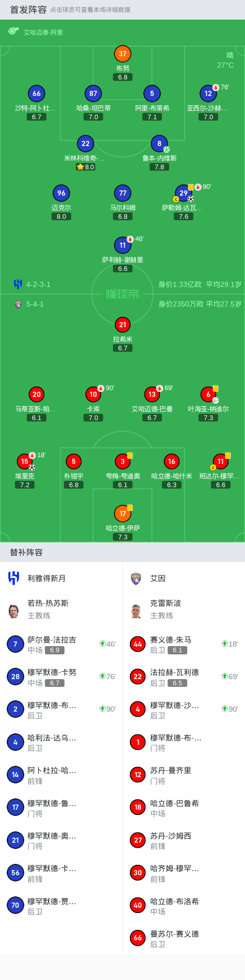Image resolution: width=245 pixels, height=980 pixels.
Task: Tap Al-Hilal club crest beside 4-2-3-1
Action: click(18, 284)
